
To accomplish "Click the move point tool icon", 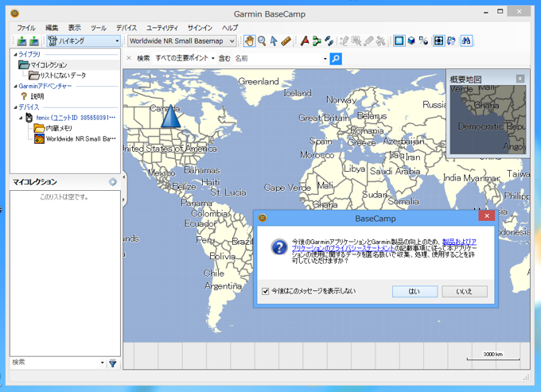I will coord(356,41).
